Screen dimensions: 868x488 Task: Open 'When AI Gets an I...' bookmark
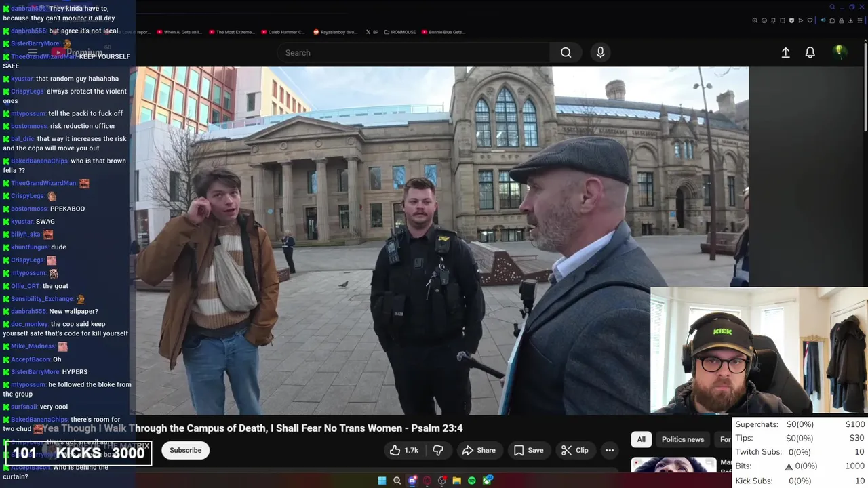[x=179, y=32]
